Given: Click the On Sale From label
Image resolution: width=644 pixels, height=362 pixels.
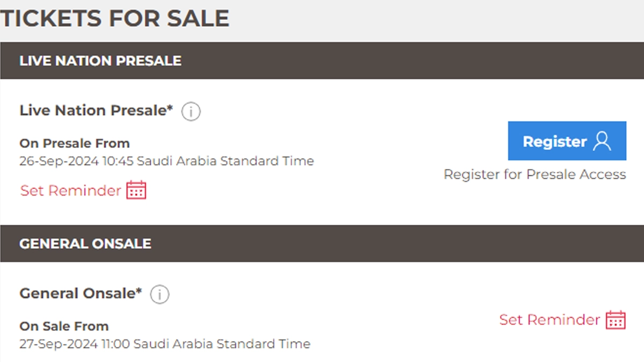Looking at the screenshot, I should click(64, 326).
